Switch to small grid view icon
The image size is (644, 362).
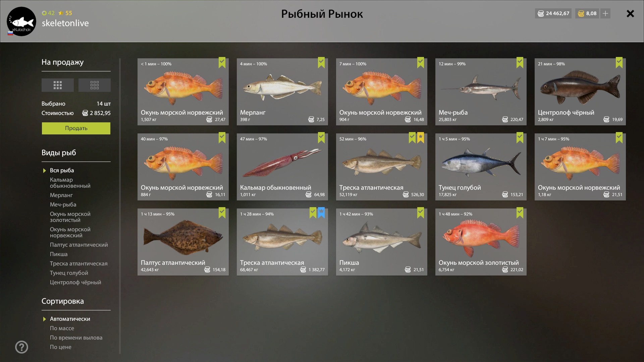[94, 85]
